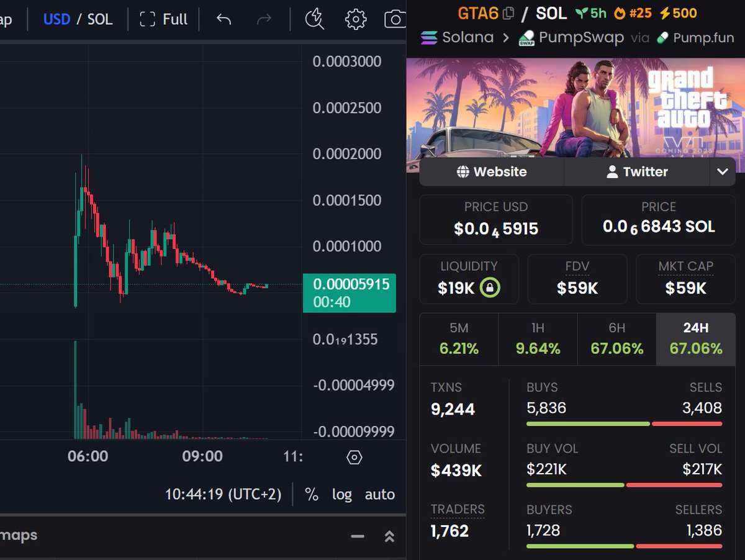Click the TXNS value 9,244
Image resolution: width=745 pixels, height=560 pixels.
pyautogui.click(x=453, y=409)
